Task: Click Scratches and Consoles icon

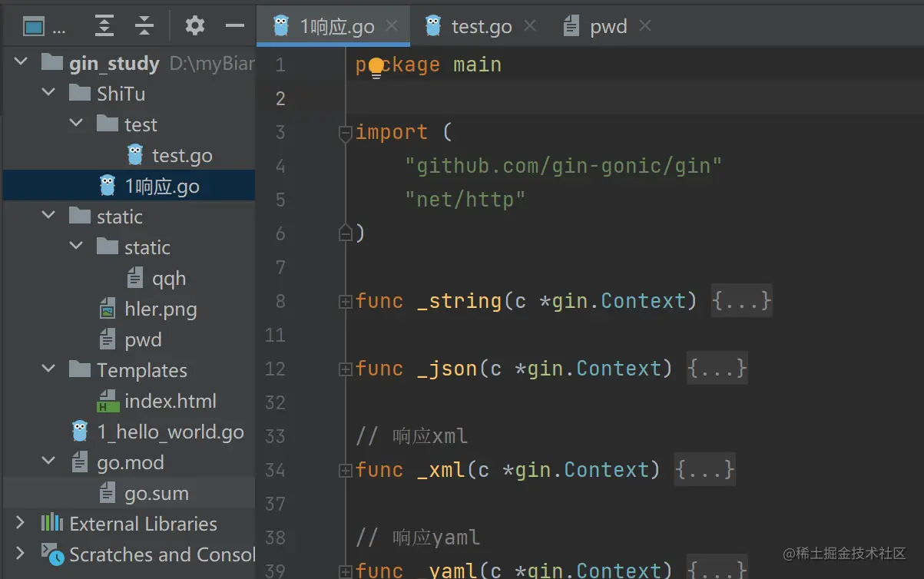Action: tap(51, 554)
